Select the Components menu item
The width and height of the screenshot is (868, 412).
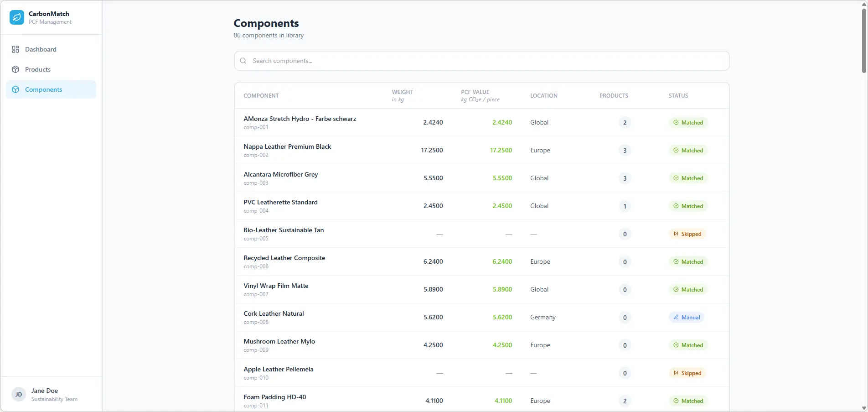tap(43, 89)
